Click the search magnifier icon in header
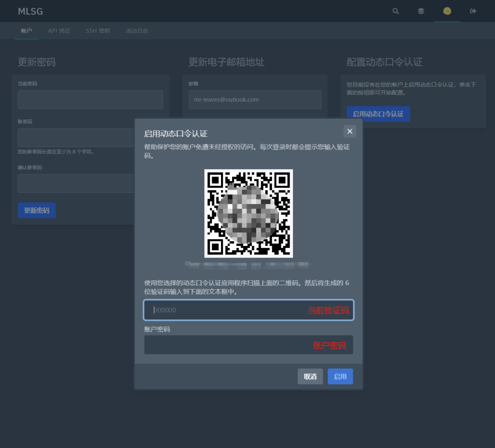This screenshot has width=495, height=448. pos(395,11)
